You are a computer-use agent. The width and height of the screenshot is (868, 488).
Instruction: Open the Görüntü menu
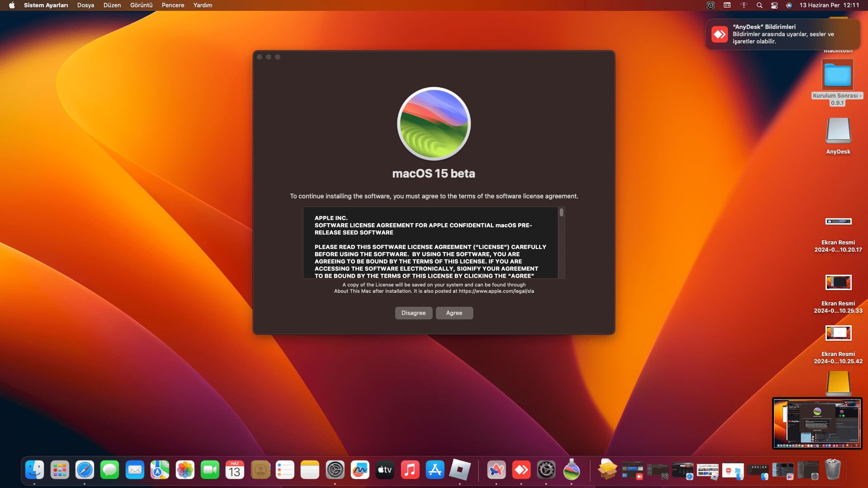141,5
